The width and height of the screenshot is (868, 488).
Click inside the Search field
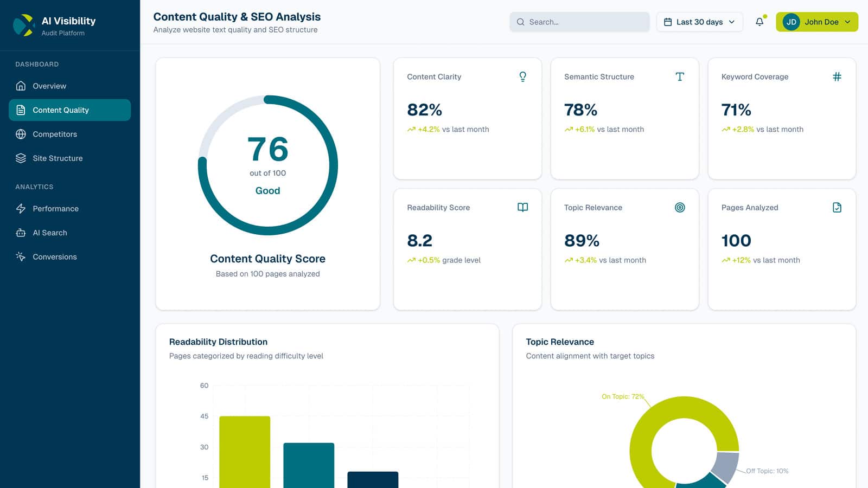tap(579, 22)
